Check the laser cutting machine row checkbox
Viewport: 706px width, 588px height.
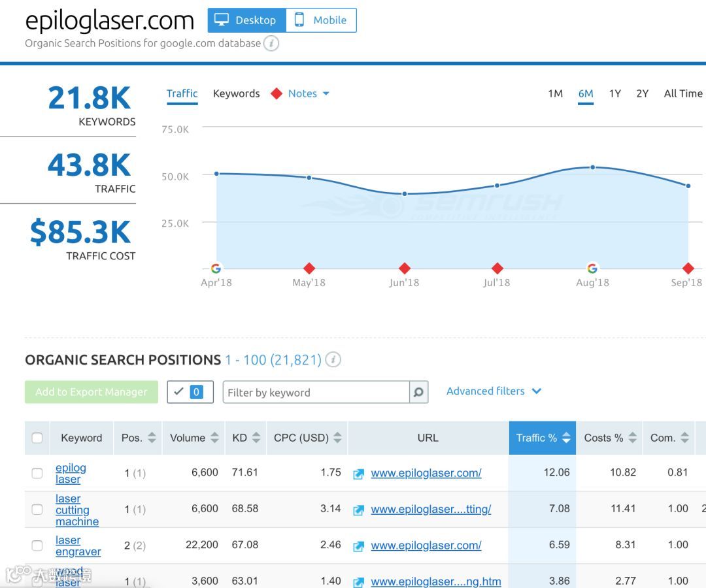click(x=37, y=509)
